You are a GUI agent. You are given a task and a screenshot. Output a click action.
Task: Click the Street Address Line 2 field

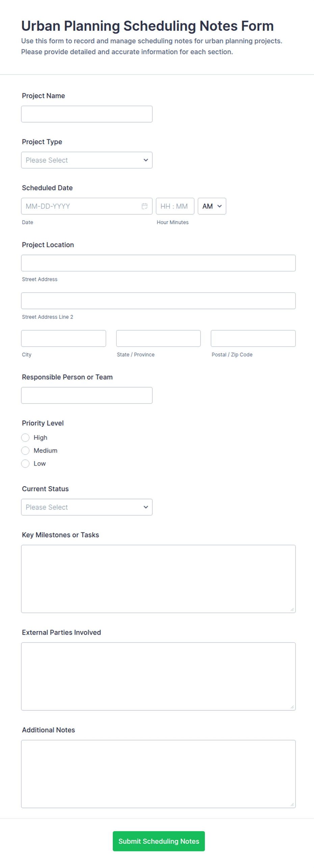click(x=158, y=300)
